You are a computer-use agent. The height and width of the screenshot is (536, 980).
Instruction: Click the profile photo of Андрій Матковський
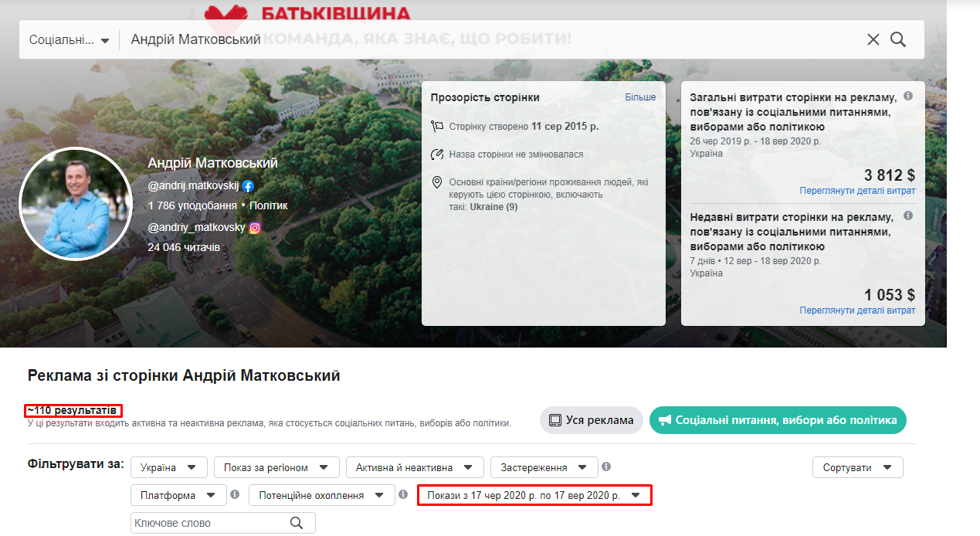(76, 204)
